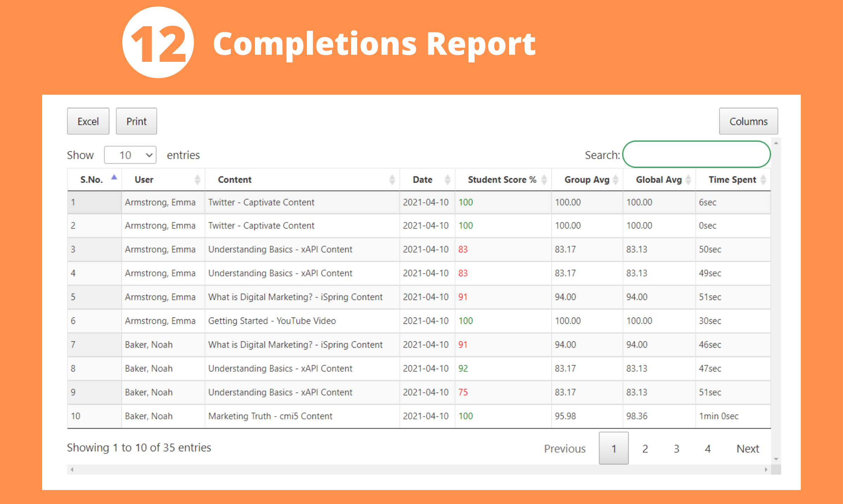Open the Columns visibility menu
The width and height of the screenshot is (843, 504).
point(748,122)
